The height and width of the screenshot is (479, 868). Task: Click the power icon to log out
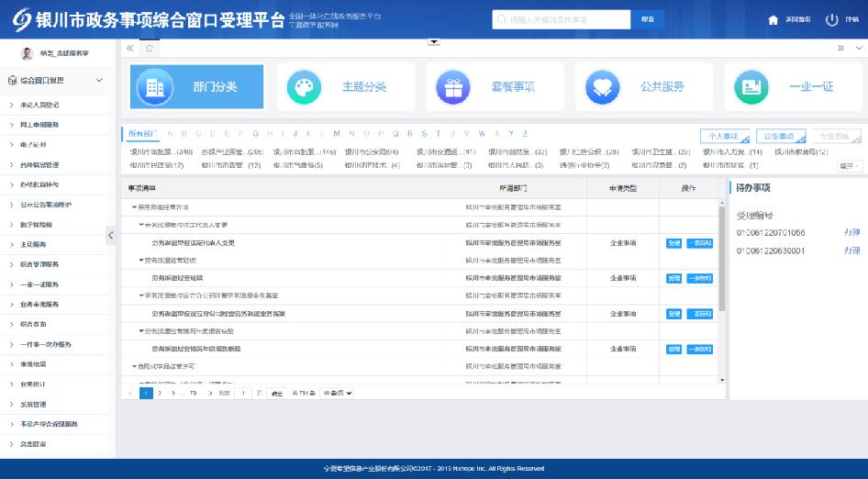click(832, 19)
